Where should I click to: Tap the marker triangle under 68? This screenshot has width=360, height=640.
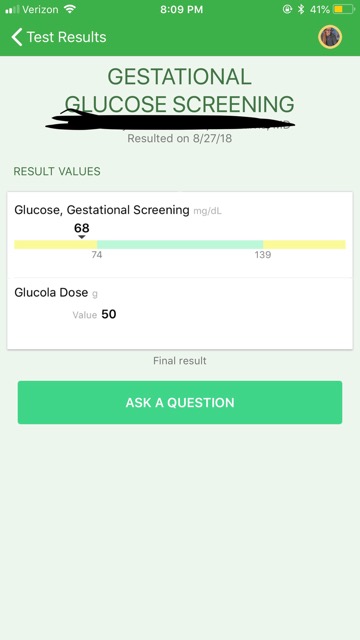82,237
